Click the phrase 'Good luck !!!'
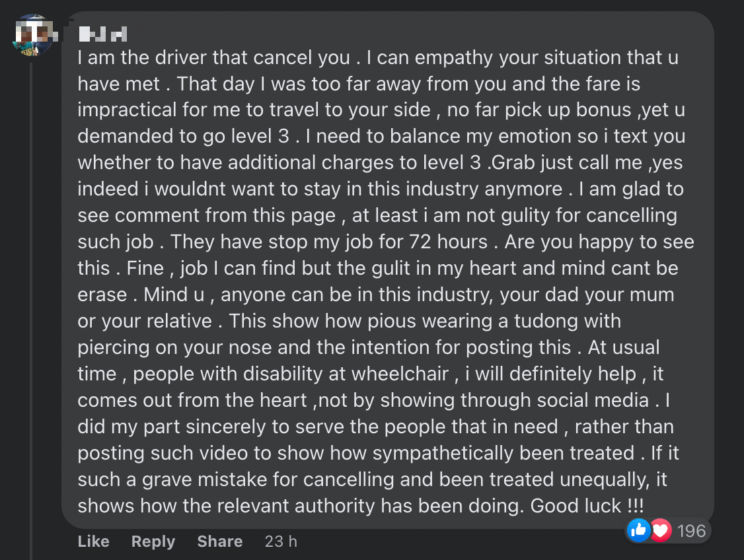744x560 pixels. (587, 505)
